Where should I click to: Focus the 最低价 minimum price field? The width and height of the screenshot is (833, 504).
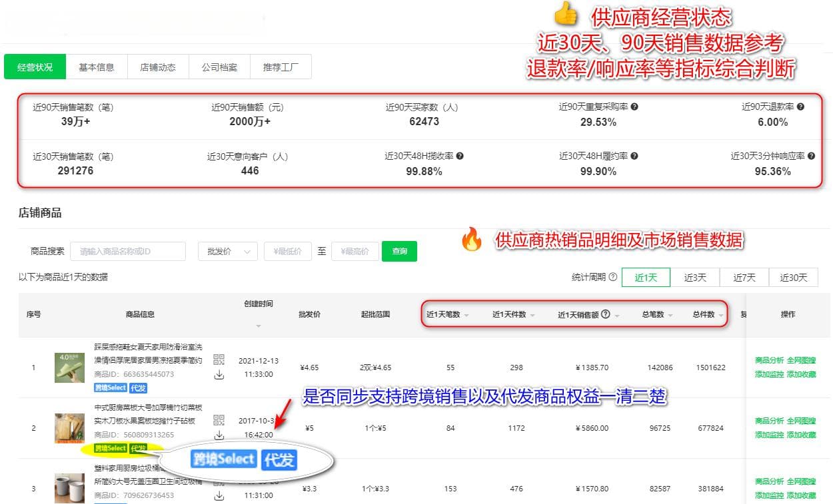point(288,251)
